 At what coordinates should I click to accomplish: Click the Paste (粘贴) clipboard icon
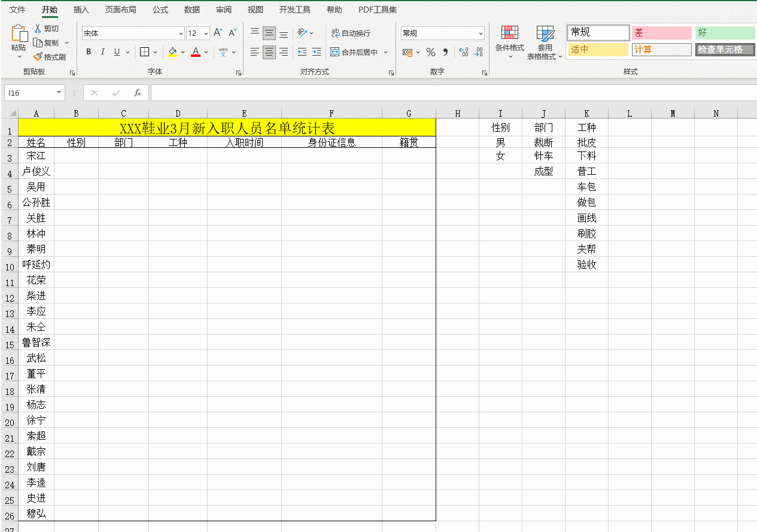point(19,34)
